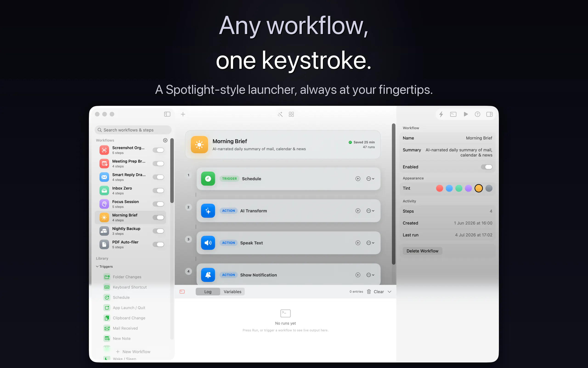Run the Speak Text step
Viewport: 588px width, 368px height.
pos(358,243)
